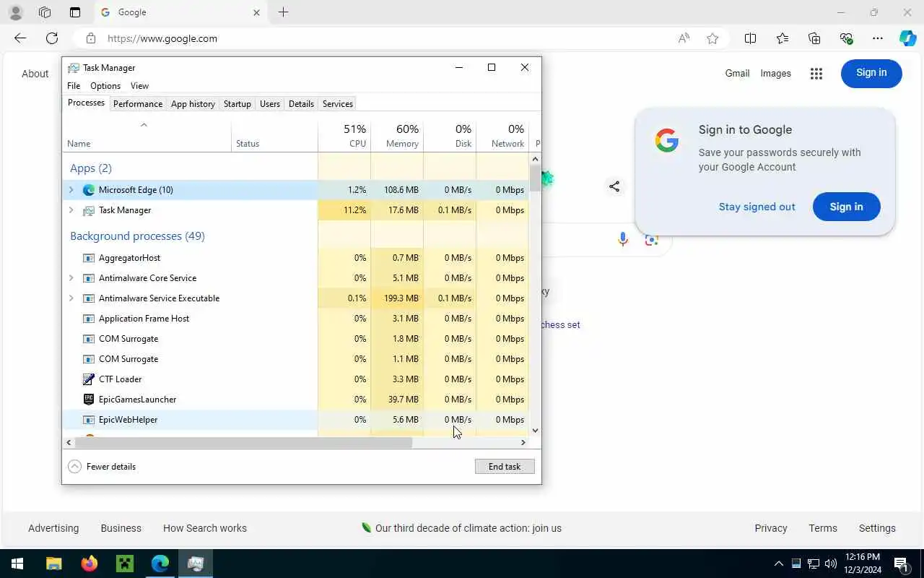Sort processes by CPU column
Screen dimensions: 924x578
[x=344, y=135]
